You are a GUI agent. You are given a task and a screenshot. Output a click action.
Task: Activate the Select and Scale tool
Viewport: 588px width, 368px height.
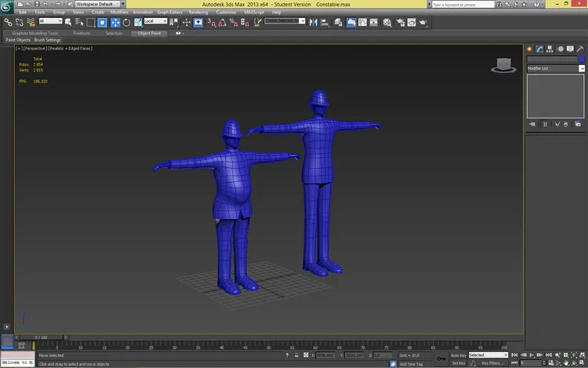click(138, 23)
